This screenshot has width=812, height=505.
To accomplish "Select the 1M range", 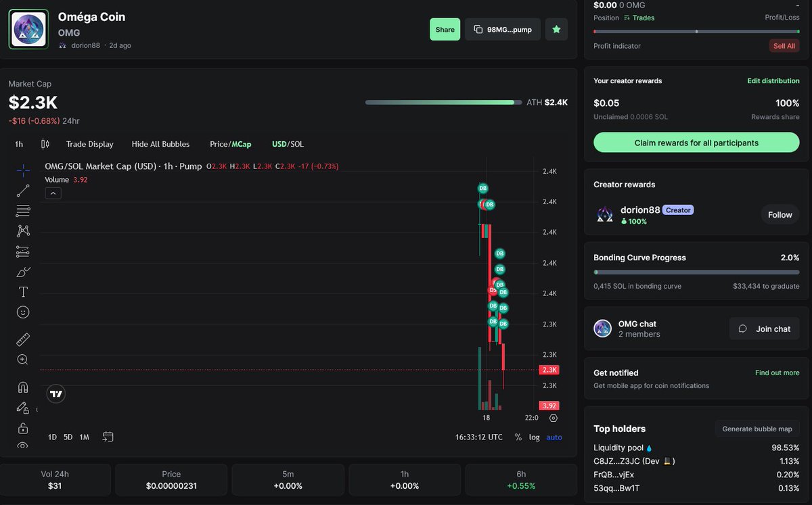I will click(85, 437).
